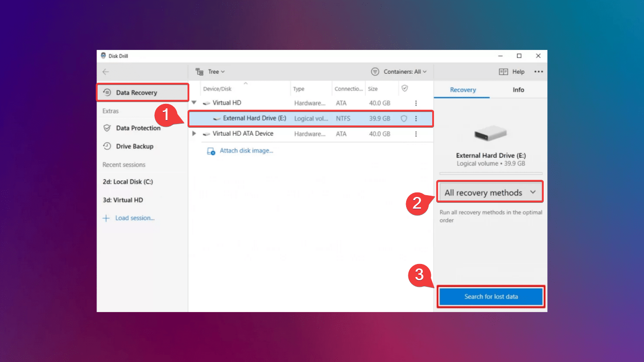The height and width of the screenshot is (362, 644).
Task: Open the Tree view dropdown
Action: click(x=210, y=72)
